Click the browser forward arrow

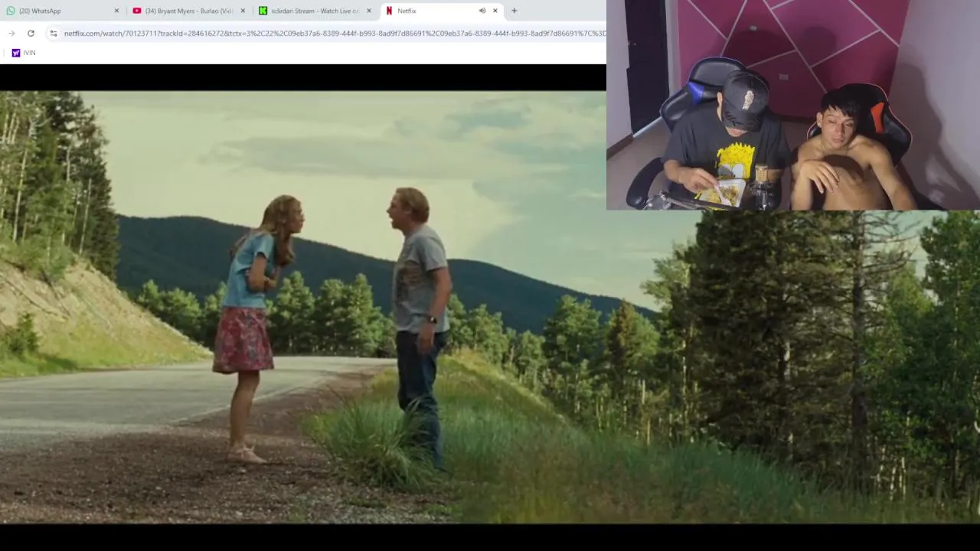pyautogui.click(x=11, y=33)
